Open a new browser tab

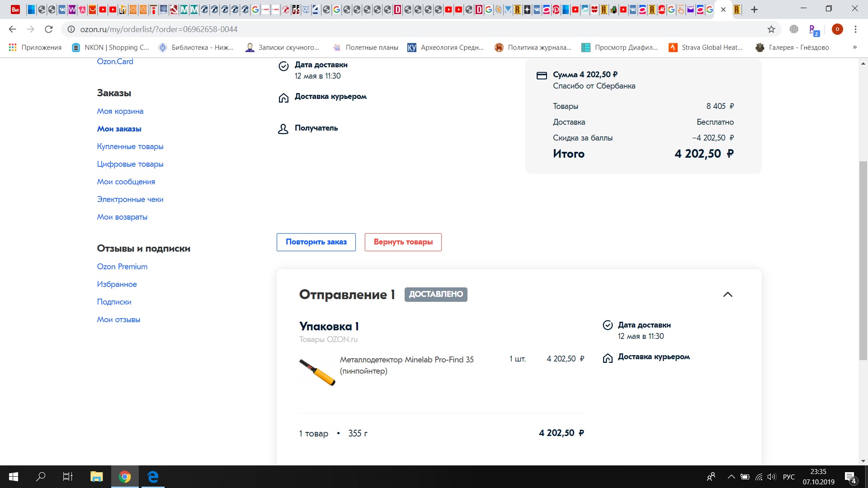click(x=754, y=9)
